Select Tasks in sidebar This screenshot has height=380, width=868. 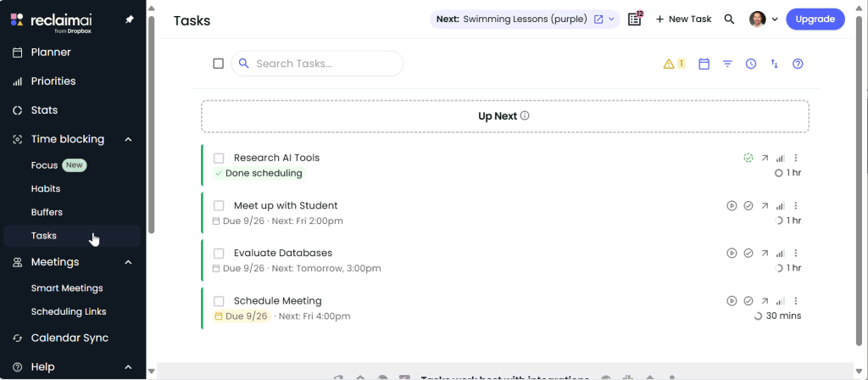coord(72,236)
